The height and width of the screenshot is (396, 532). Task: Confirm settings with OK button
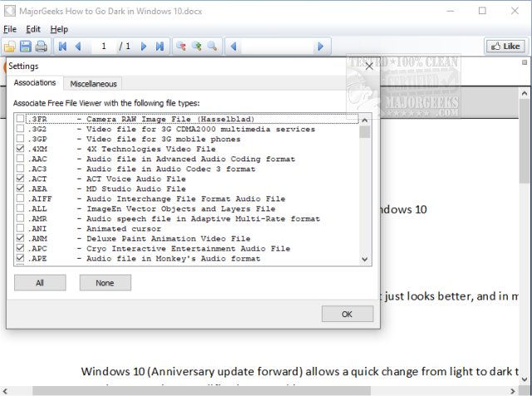347,314
